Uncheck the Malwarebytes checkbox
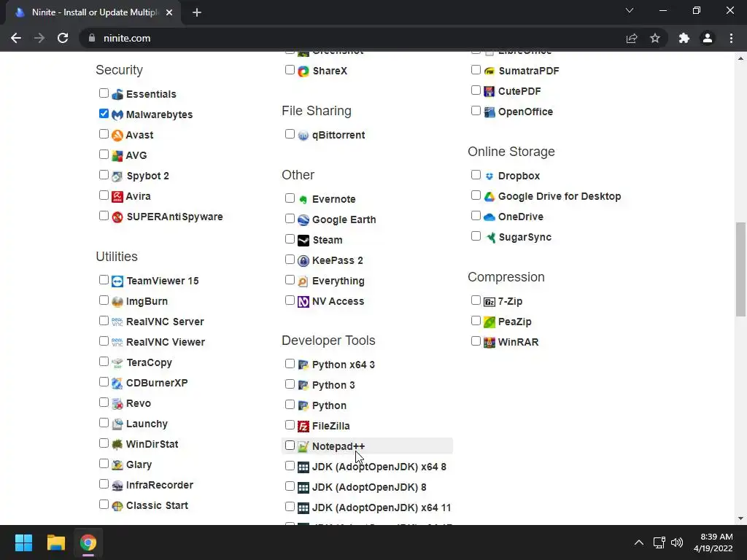The image size is (747, 560). click(104, 113)
